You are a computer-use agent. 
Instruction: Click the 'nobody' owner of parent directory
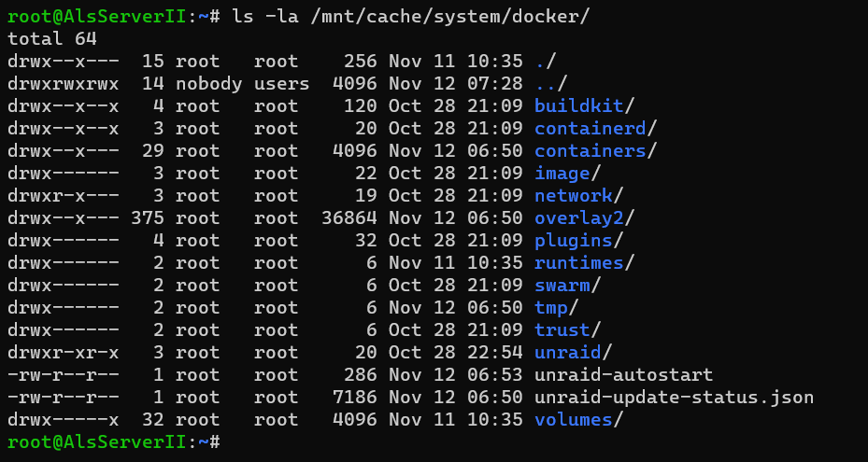209,84
